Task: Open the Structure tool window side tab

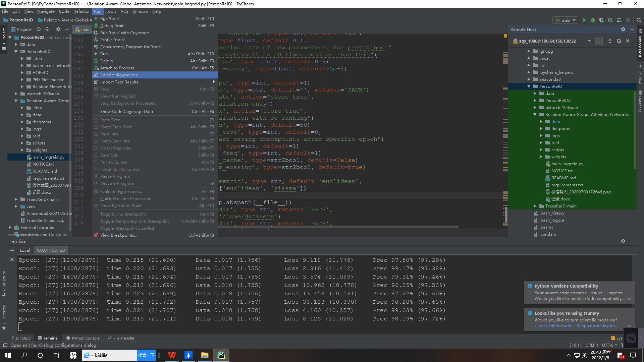Action: [4, 284]
